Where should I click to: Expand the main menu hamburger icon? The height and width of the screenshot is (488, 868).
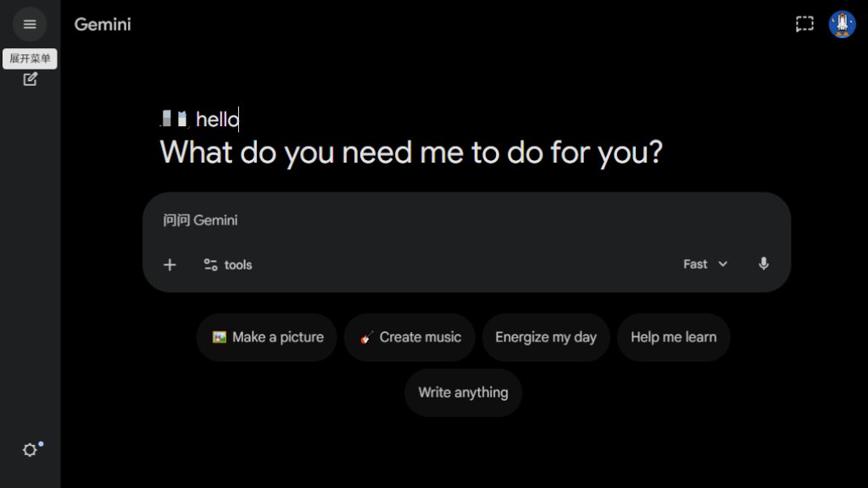[30, 25]
